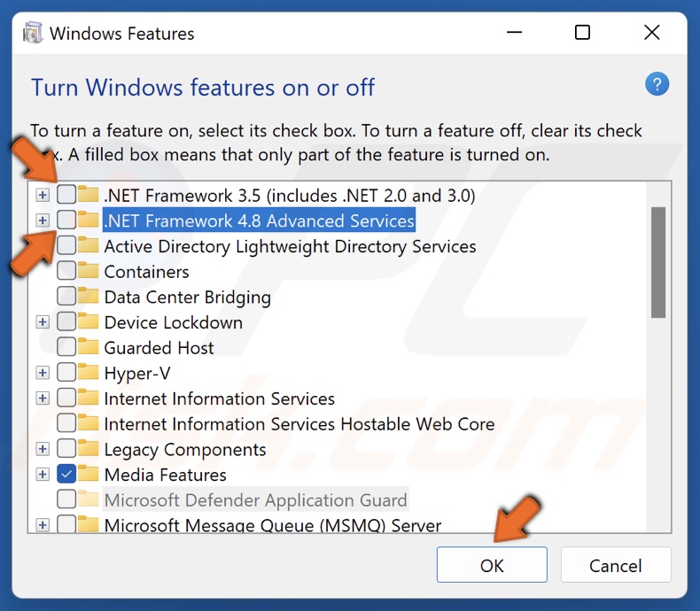Tick the .NET Framework 4.8 Advanced Services checkbox

(x=66, y=220)
